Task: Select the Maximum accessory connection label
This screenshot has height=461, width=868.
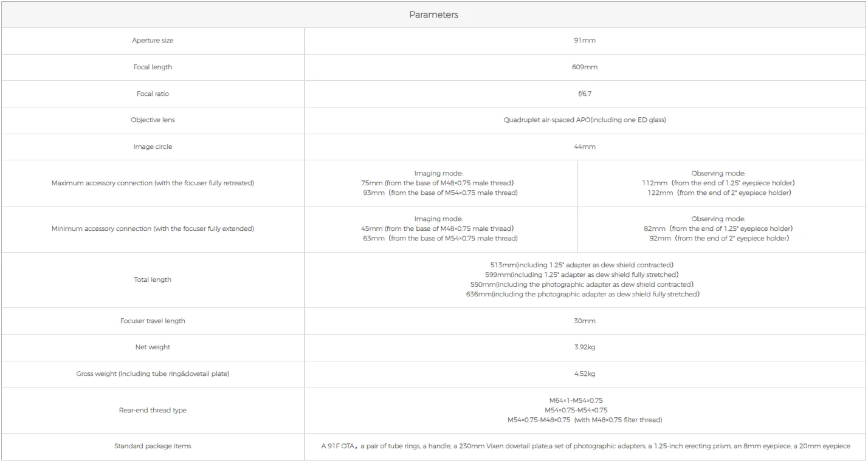Action: coord(153,183)
